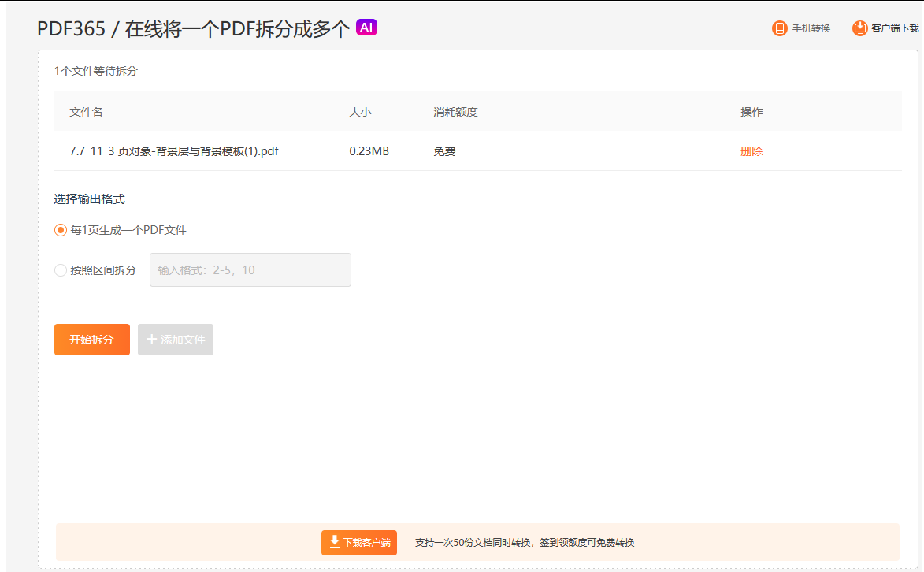Click the plus icon in 添加文件

pos(151,339)
